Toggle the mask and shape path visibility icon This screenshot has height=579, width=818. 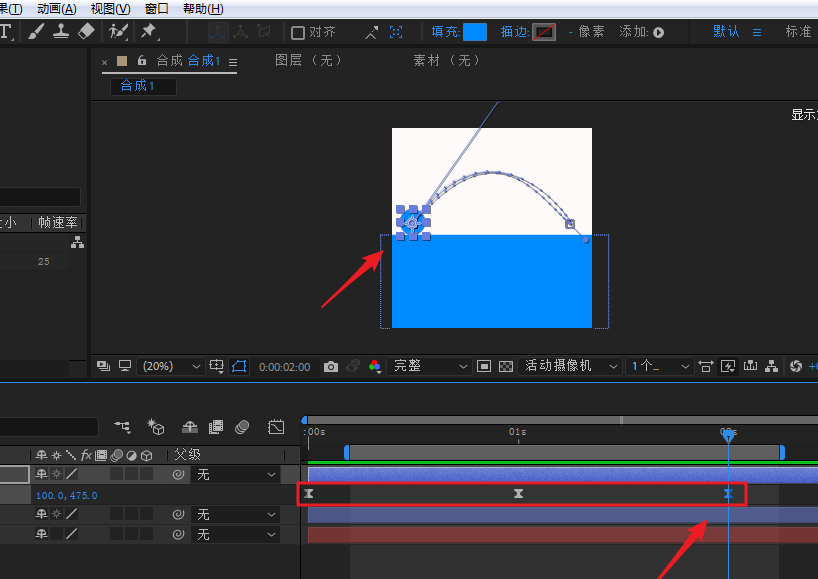click(239, 367)
